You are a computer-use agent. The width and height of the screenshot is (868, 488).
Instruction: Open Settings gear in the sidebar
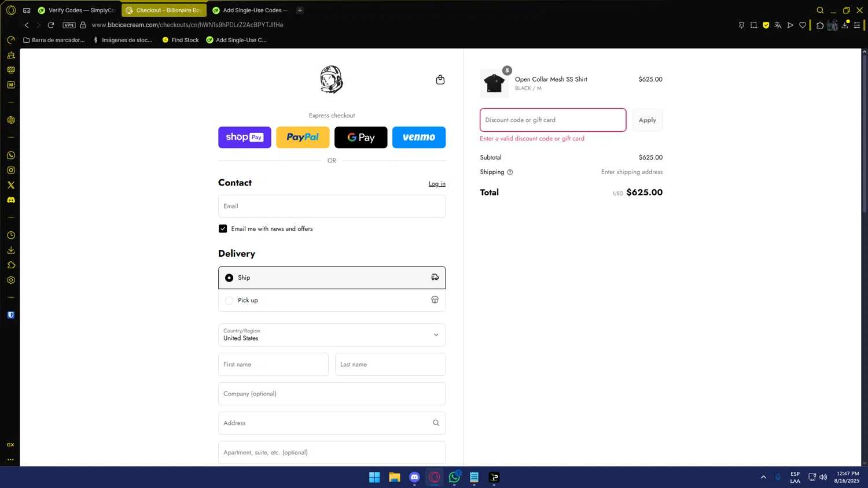11,280
